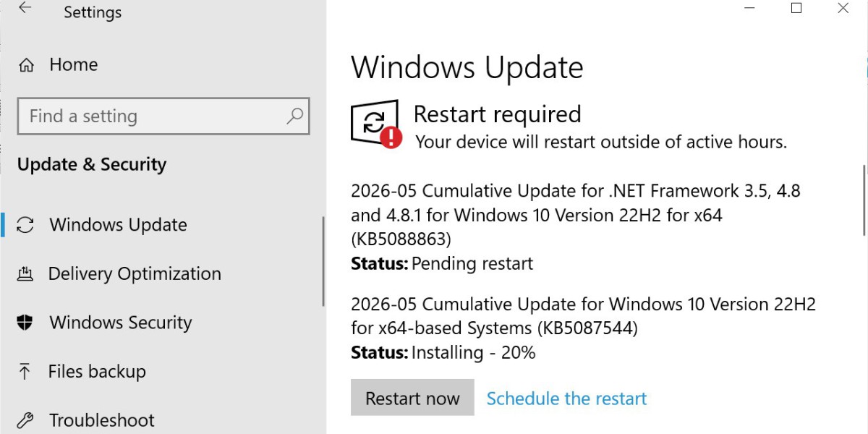Image resolution: width=868 pixels, height=434 pixels.
Task: Click the Restart now button
Action: tap(412, 398)
